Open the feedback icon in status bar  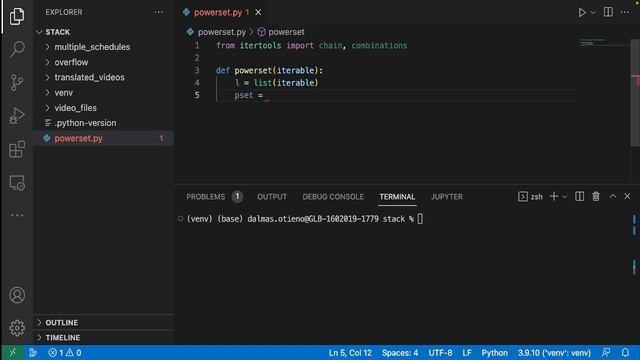606,353
